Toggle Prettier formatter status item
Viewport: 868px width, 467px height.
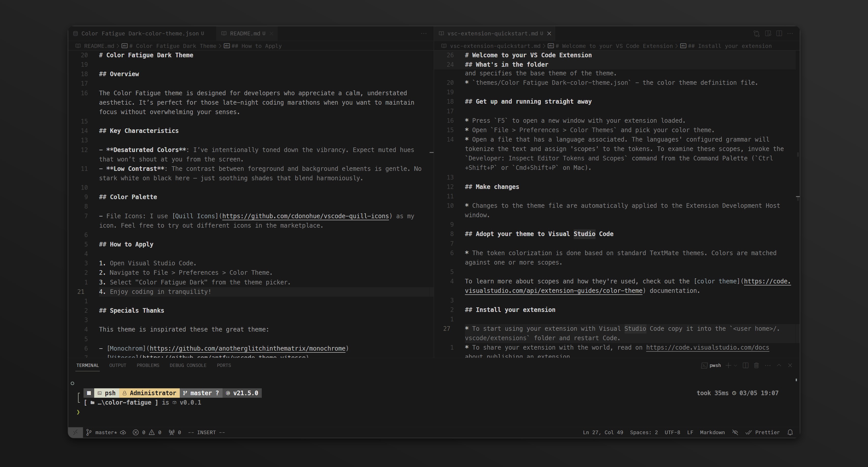(763, 432)
